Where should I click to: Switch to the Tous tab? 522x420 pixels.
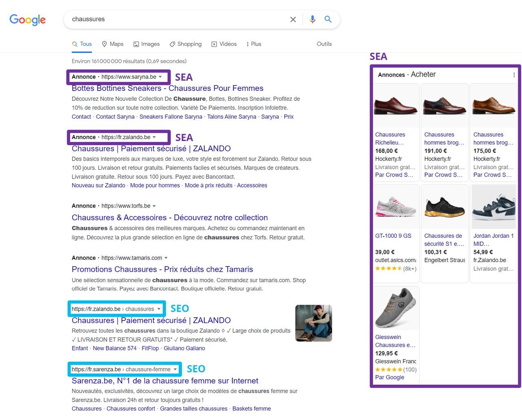coord(82,44)
